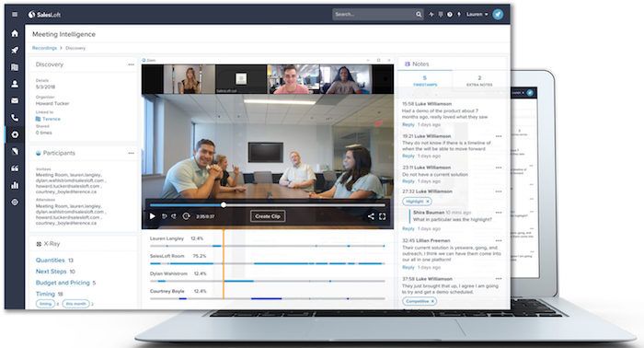Reply to the 15:58 Luke Williamson note
644x348 pixels.
click(x=408, y=124)
